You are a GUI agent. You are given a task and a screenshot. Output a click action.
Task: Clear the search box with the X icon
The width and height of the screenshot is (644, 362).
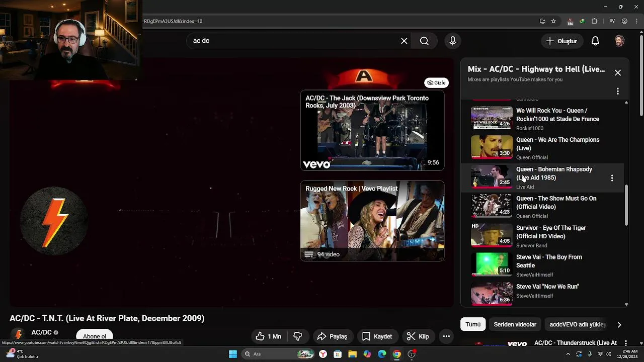[404, 41]
